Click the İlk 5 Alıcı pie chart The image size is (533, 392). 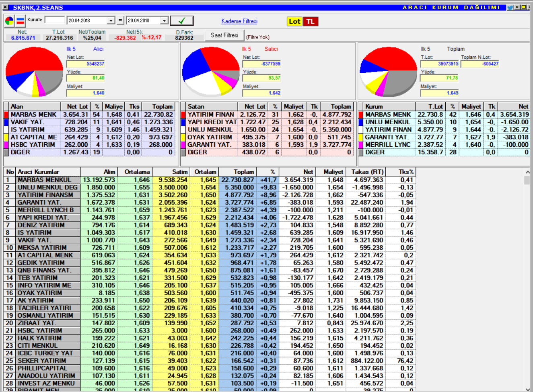tap(34, 72)
